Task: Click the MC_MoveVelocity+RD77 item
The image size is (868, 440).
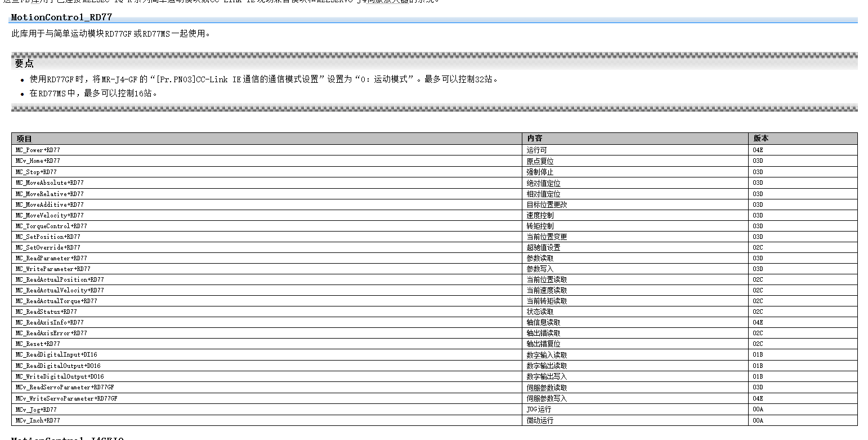Action: point(50,215)
